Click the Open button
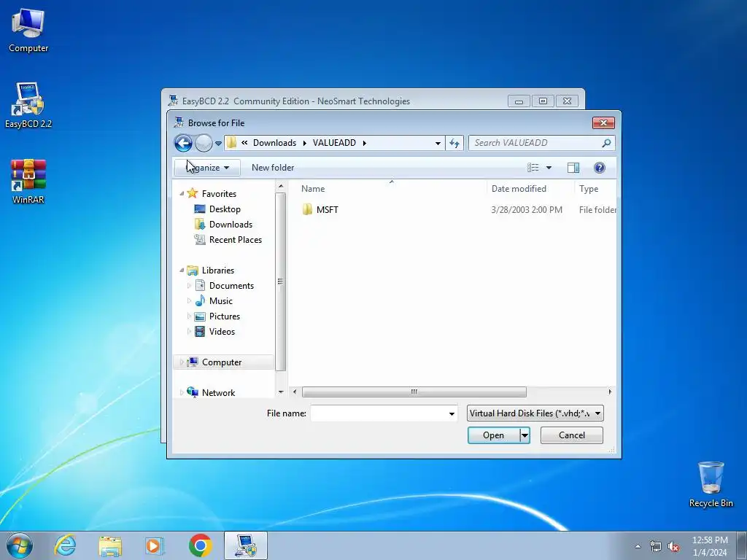This screenshot has width=747, height=560. pos(493,435)
